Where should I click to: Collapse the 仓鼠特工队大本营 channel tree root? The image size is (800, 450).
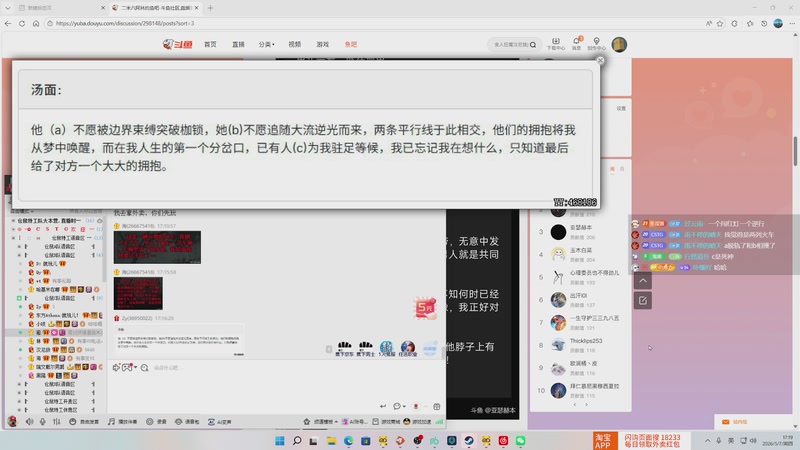pos(13,220)
